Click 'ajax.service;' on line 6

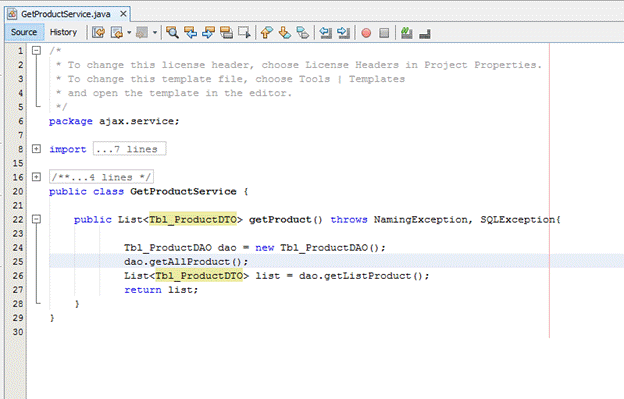pos(139,121)
